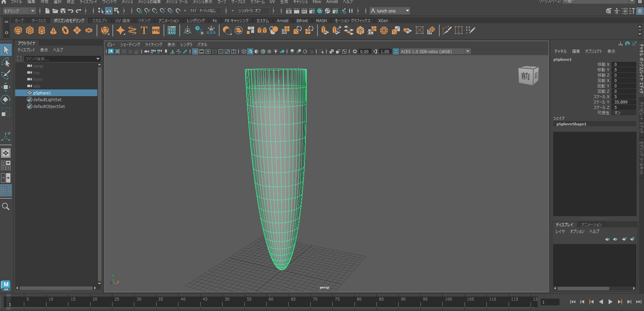
Task: Select the polygon Type (T) tool
Action: click(144, 31)
